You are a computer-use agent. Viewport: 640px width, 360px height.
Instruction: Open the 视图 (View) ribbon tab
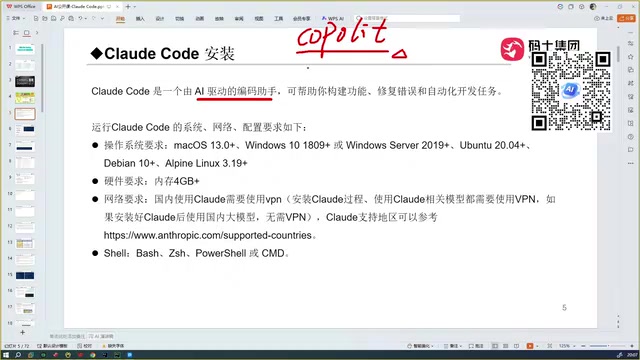pyautogui.click(x=259, y=19)
